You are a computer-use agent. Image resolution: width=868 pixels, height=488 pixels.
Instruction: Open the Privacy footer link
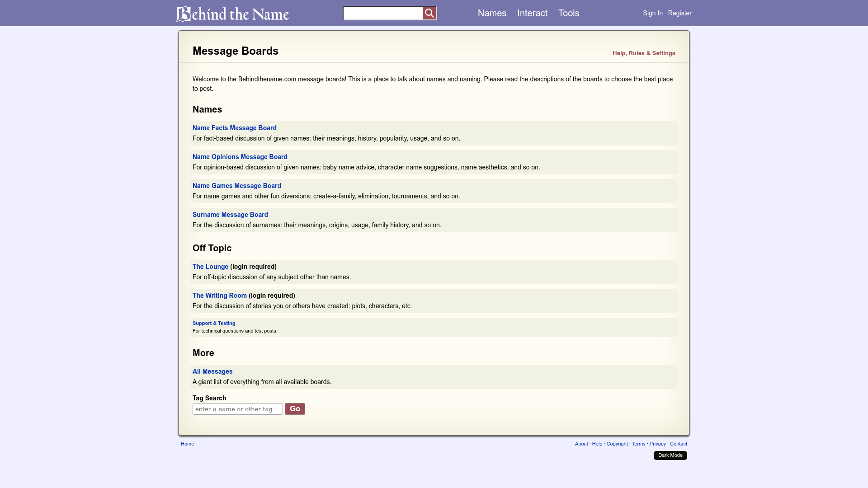click(657, 444)
